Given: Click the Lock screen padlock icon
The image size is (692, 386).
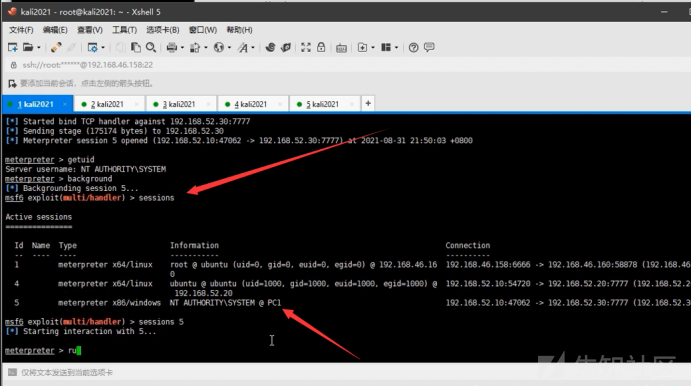Looking at the screenshot, I should [x=321, y=47].
